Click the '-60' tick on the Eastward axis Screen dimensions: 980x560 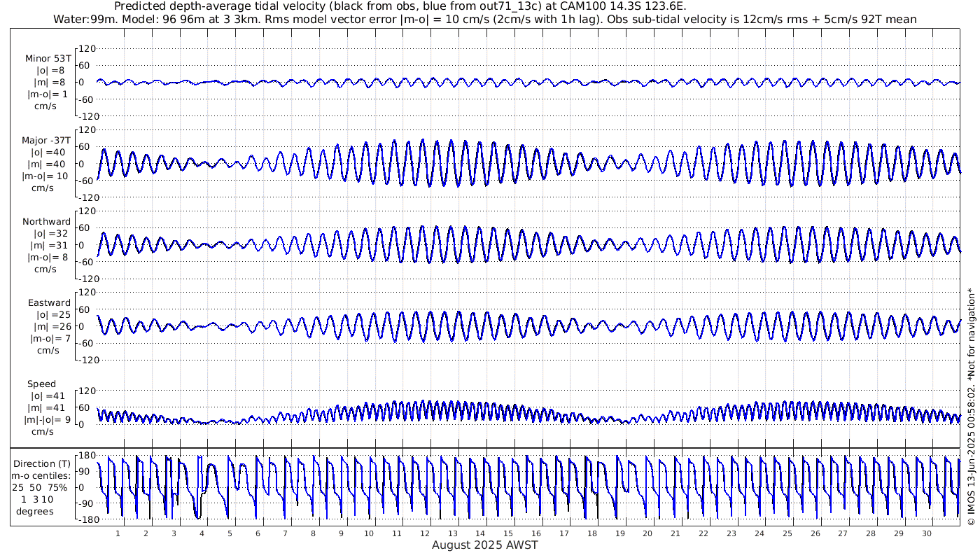[87, 343]
